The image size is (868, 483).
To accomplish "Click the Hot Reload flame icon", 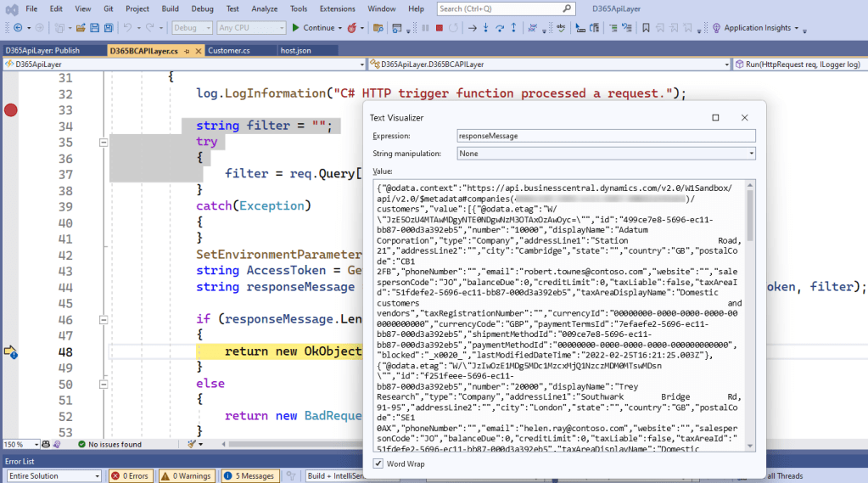I will click(x=351, y=28).
